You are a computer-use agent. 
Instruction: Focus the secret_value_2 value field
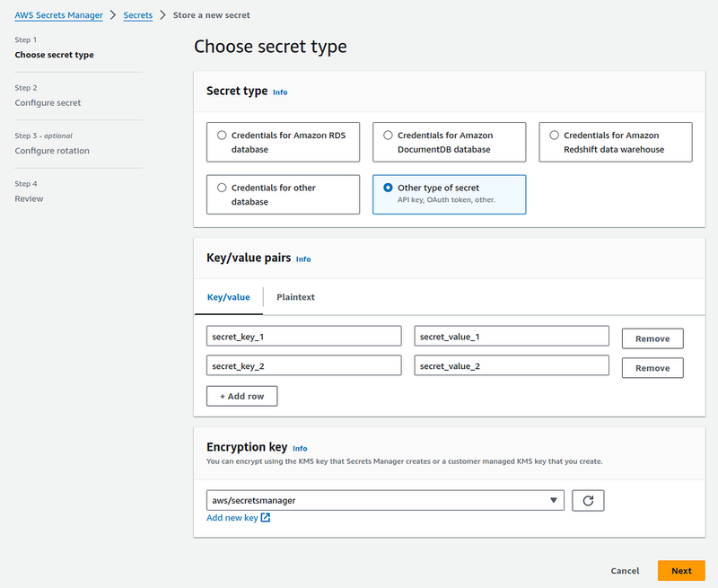pyautogui.click(x=512, y=365)
